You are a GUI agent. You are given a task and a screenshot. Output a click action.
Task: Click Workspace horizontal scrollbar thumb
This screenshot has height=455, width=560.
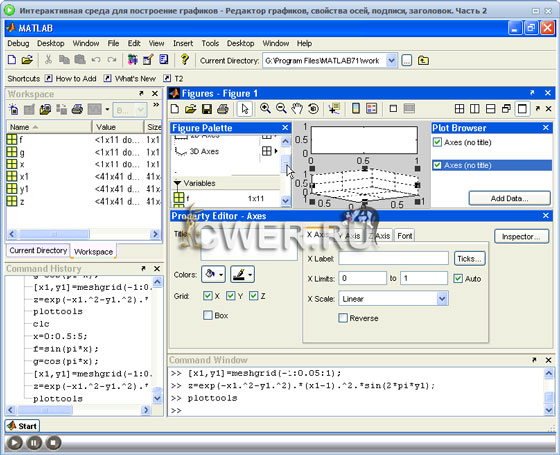click(54, 234)
